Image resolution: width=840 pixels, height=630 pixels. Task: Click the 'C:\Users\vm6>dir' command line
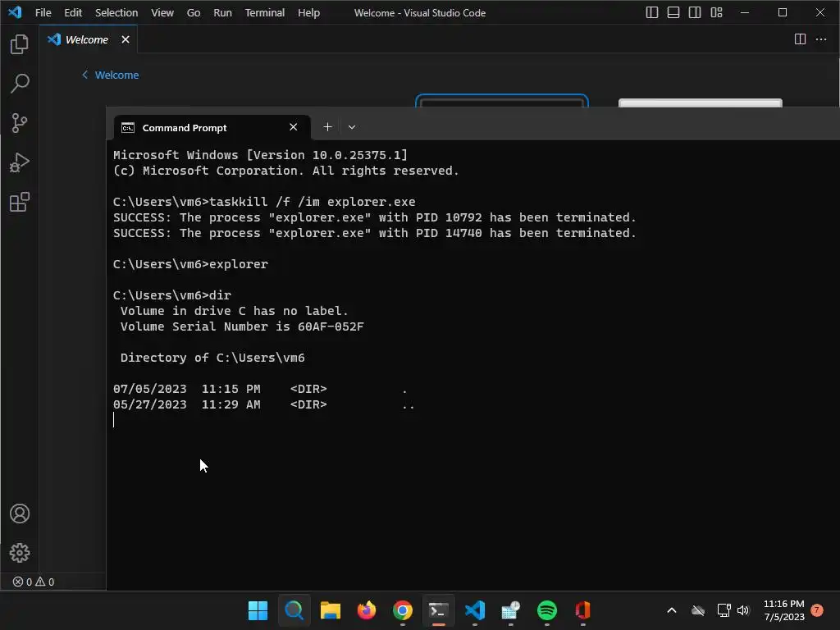(172, 295)
